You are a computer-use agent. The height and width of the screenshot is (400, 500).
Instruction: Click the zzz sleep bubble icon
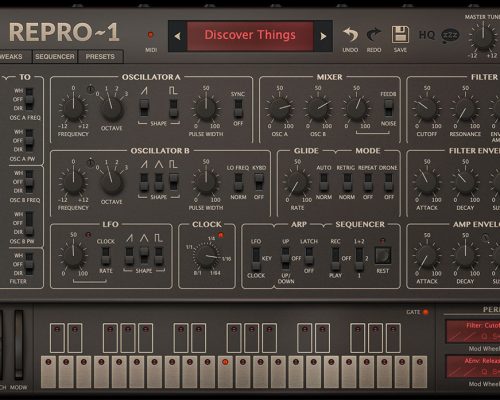pyautogui.click(x=450, y=35)
